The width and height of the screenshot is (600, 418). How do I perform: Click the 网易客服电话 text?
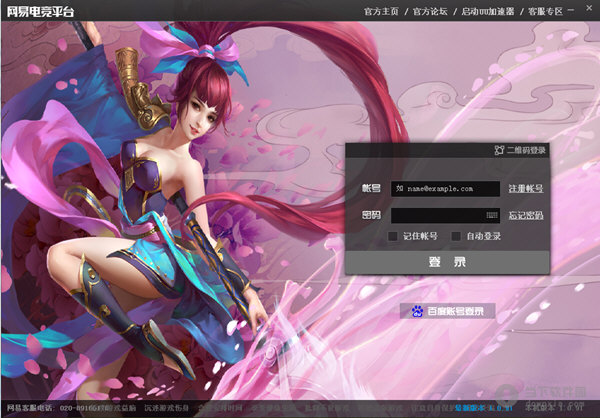[x=31, y=408]
